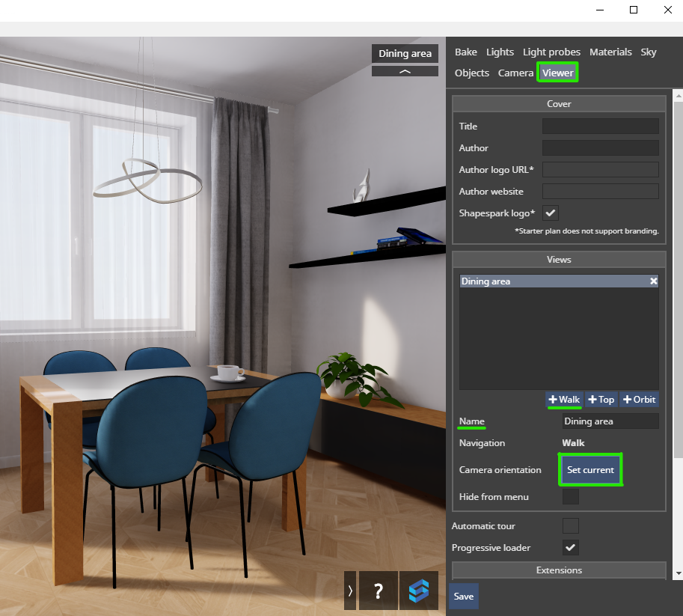Click the Shapespark logo icon in viewer

[x=419, y=591]
